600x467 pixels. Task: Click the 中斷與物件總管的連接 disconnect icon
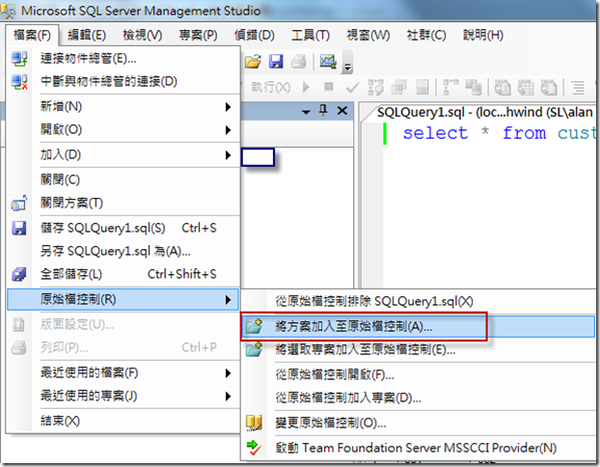[x=19, y=82]
